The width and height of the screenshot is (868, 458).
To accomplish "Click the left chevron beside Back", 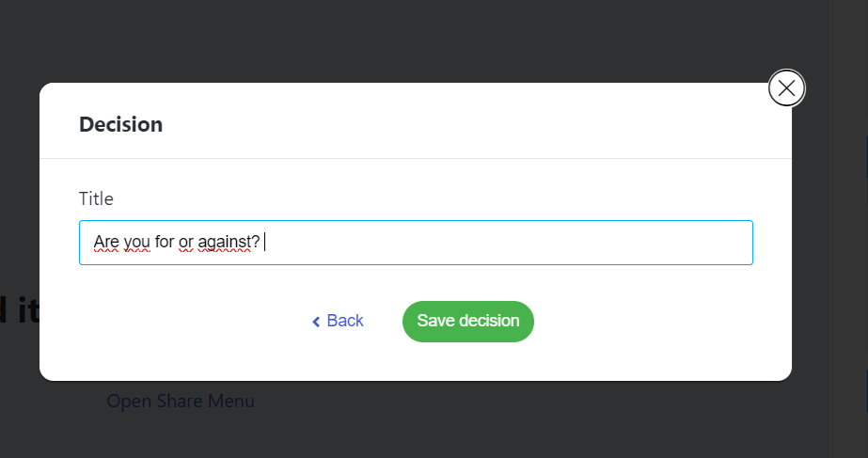I will [x=316, y=322].
